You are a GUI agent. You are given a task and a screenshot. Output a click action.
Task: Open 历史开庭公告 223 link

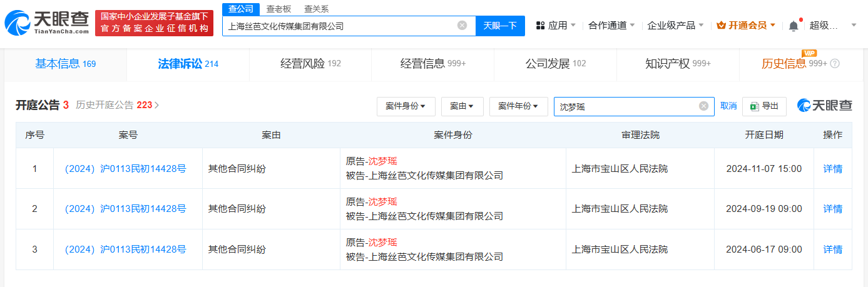118,105
